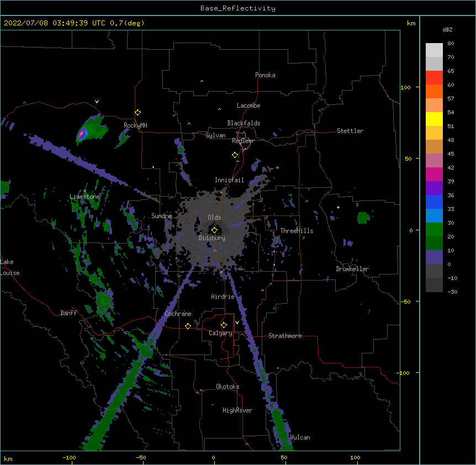Pick the light blue 30-33 dBZ legend swatch
Viewport: 476px width, 465px height.
click(x=434, y=216)
